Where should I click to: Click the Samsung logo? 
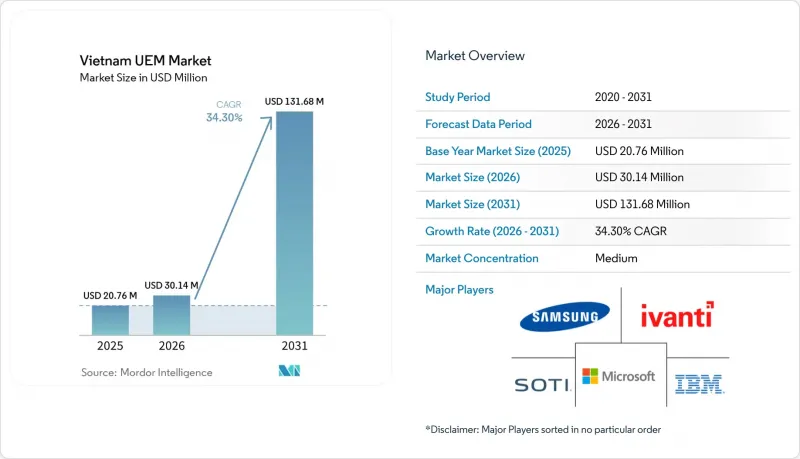pyautogui.click(x=565, y=317)
